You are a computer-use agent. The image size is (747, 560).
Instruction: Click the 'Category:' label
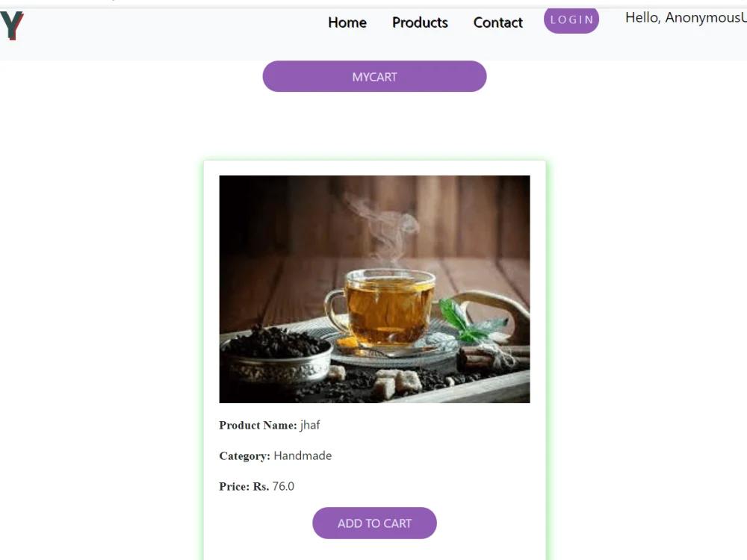coord(244,455)
